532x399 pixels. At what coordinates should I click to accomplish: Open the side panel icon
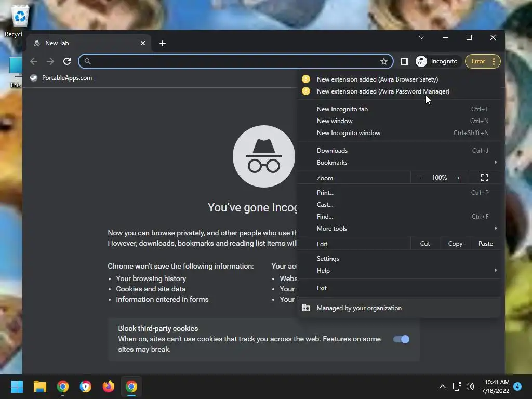coord(404,61)
